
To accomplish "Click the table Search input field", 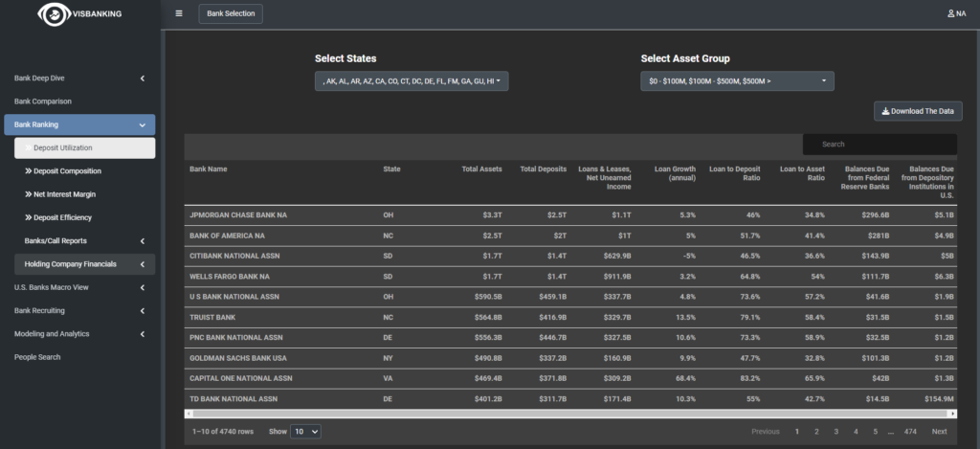I will (879, 145).
